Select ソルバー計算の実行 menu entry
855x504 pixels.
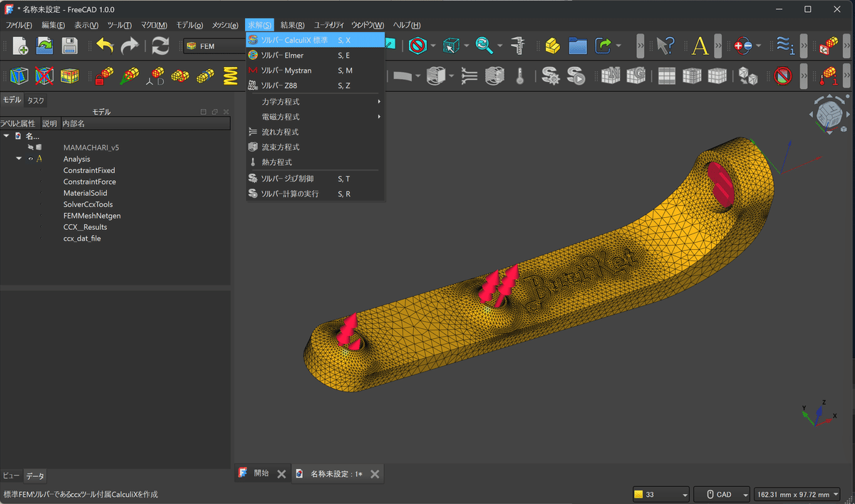(x=316, y=194)
